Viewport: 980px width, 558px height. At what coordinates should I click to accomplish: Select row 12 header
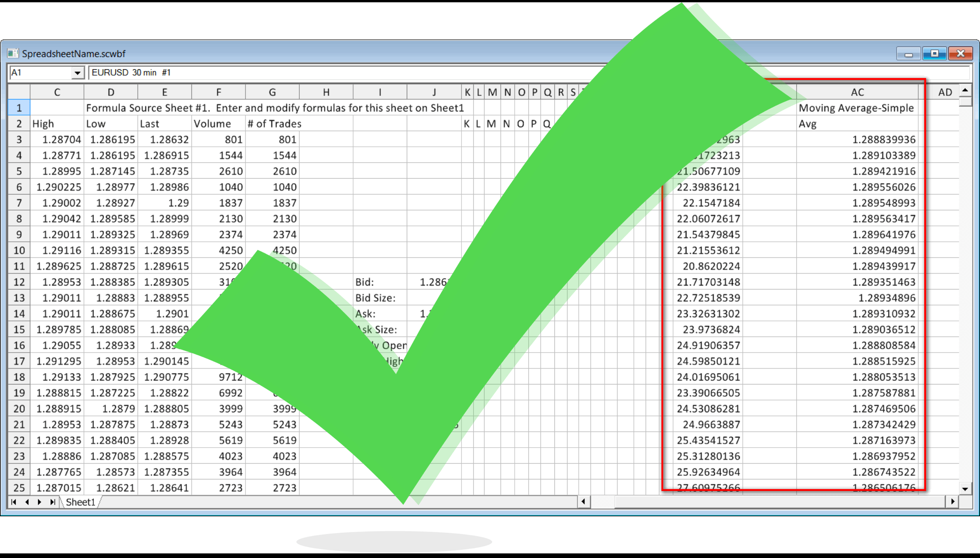click(19, 282)
